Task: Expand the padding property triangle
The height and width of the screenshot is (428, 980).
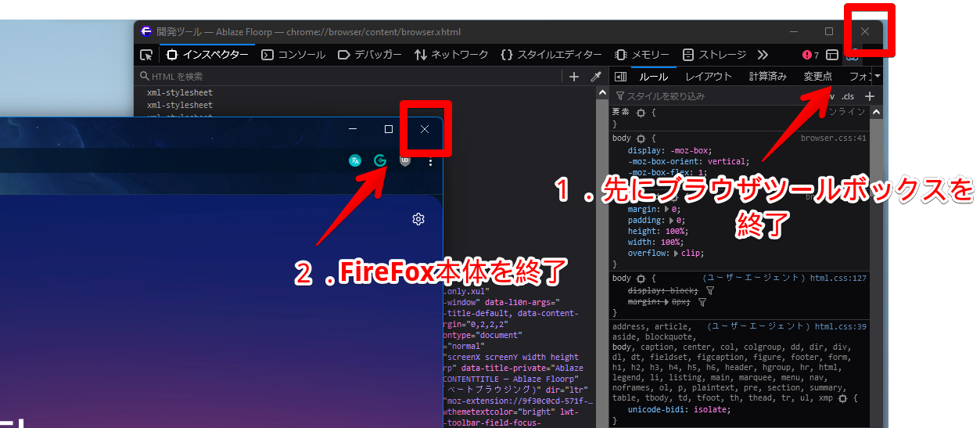Action: click(x=673, y=221)
